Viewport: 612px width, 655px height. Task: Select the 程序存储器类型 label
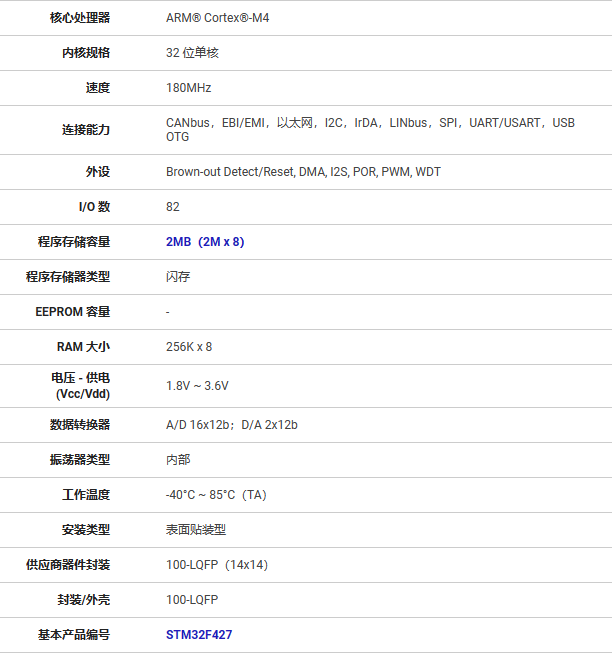click(x=68, y=277)
